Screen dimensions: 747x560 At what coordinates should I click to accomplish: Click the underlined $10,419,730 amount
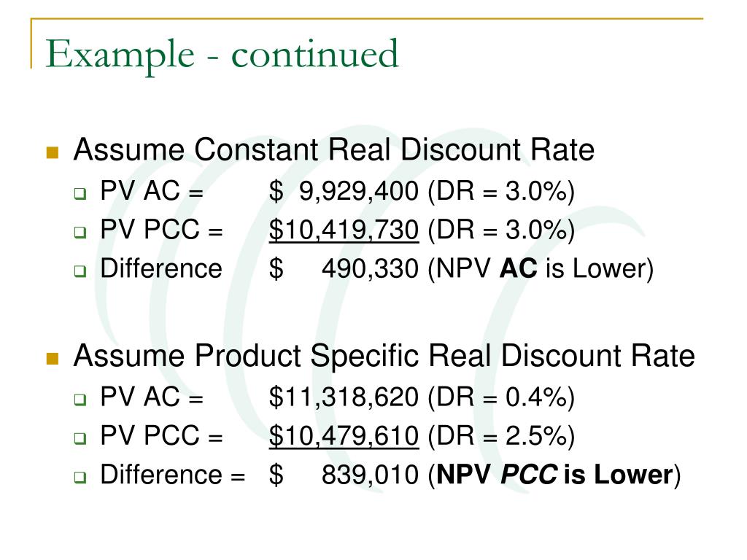click(344, 230)
